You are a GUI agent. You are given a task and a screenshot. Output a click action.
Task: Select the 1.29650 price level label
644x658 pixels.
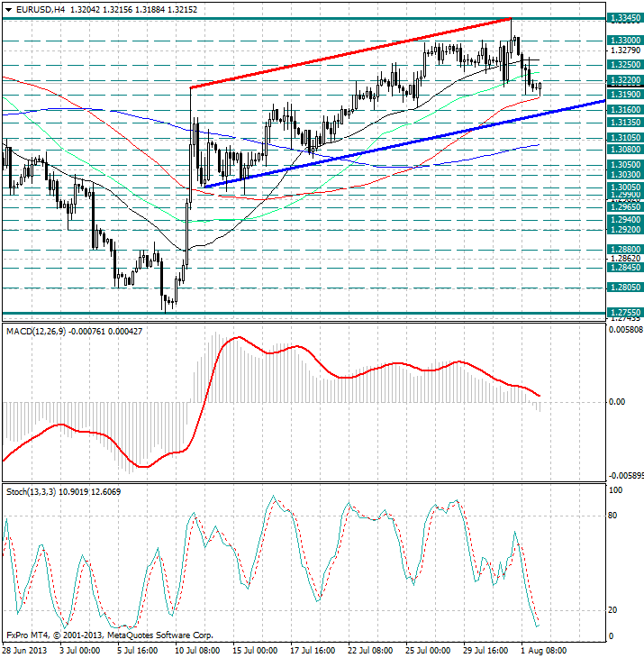coord(625,207)
